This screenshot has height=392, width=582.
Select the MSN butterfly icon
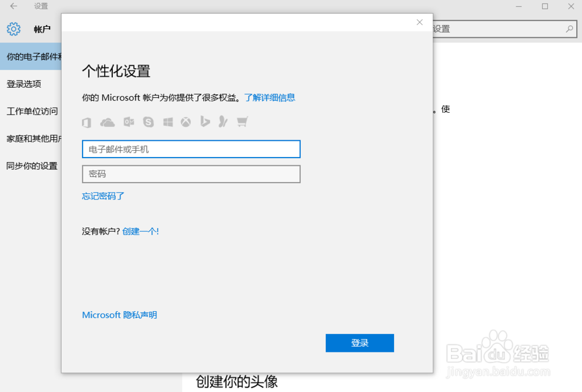(x=223, y=122)
